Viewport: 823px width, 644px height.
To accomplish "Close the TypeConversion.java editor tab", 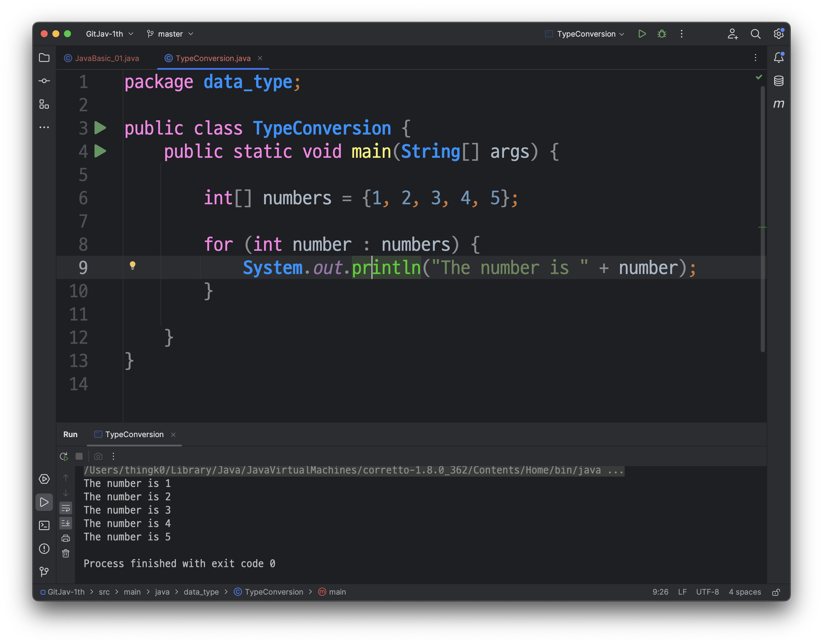I will (x=260, y=58).
